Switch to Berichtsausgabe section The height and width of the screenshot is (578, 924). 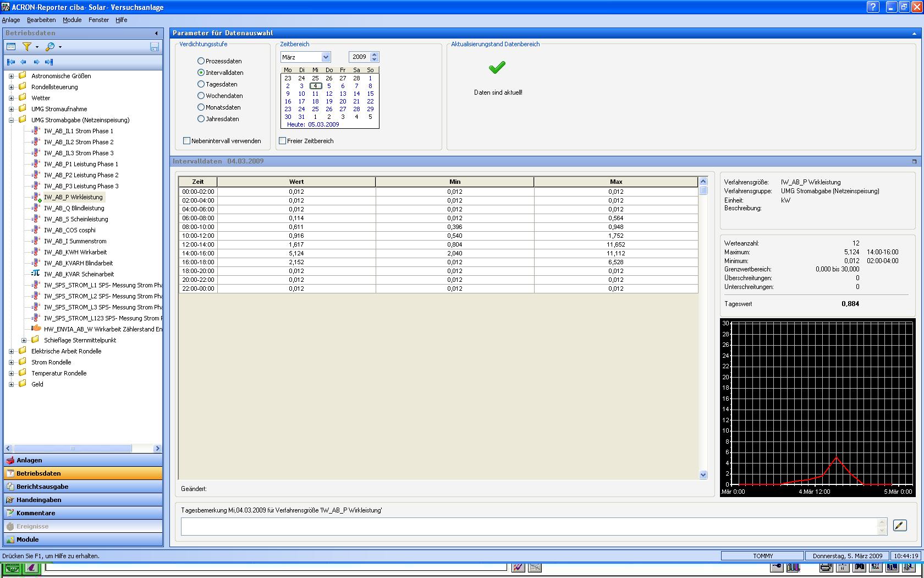coord(42,487)
